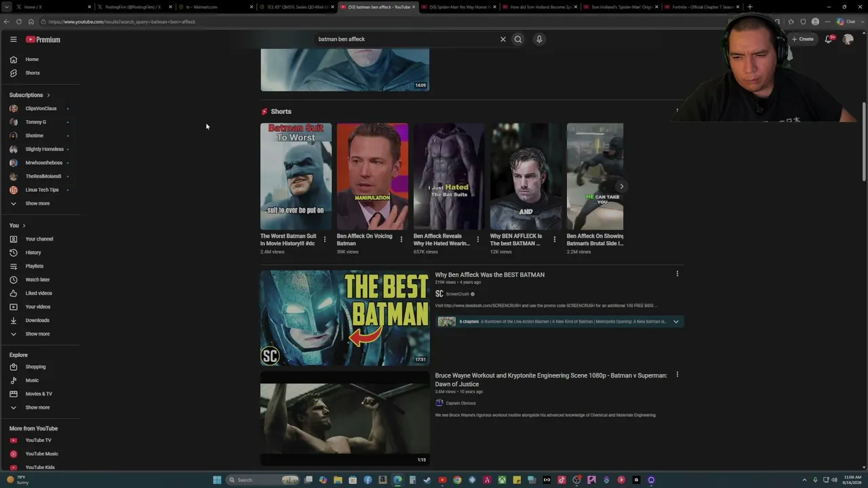Click the YouTube Premium logo
Viewport: 868px width, 488px height.
[43, 39]
